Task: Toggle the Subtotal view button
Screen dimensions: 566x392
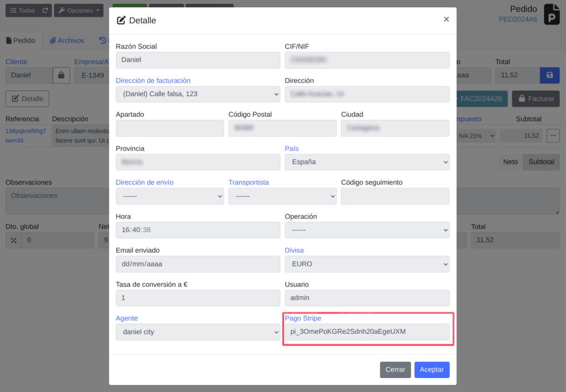Action: (x=541, y=162)
